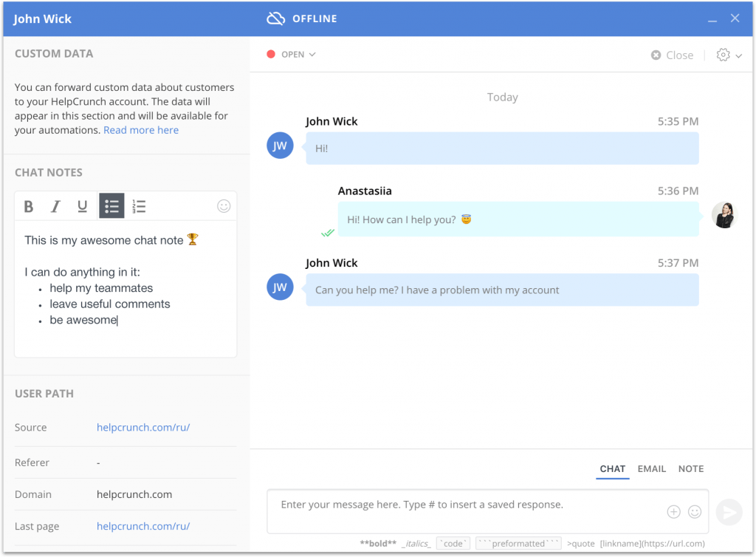
Task: Click the 'help my teammates' bullet
Action: 101,288
